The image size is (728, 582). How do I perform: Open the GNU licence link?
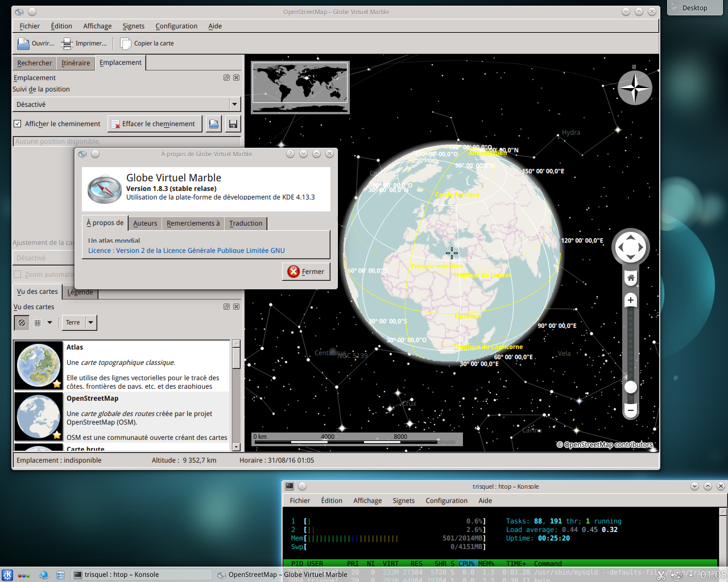187,251
